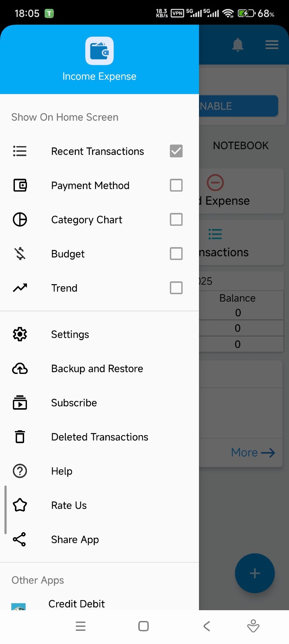
Task: Open the Subscribe menu item
Action: (x=74, y=402)
